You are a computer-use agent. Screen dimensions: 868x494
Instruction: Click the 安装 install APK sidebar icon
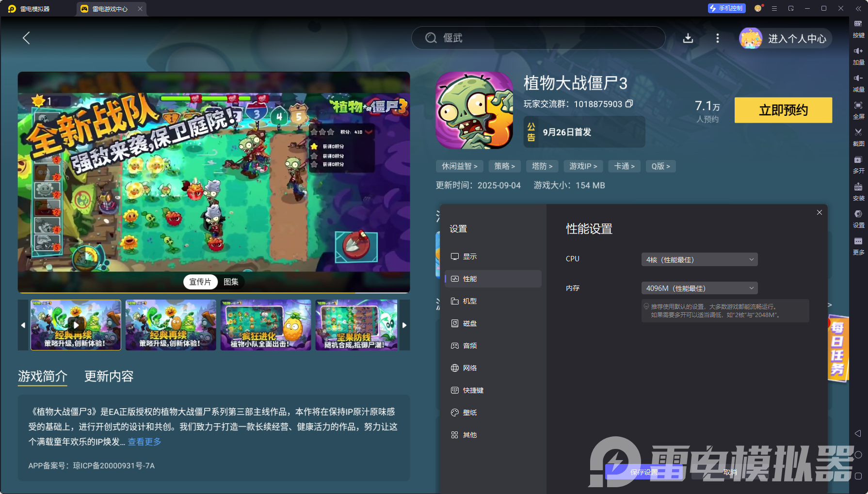coord(858,192)
